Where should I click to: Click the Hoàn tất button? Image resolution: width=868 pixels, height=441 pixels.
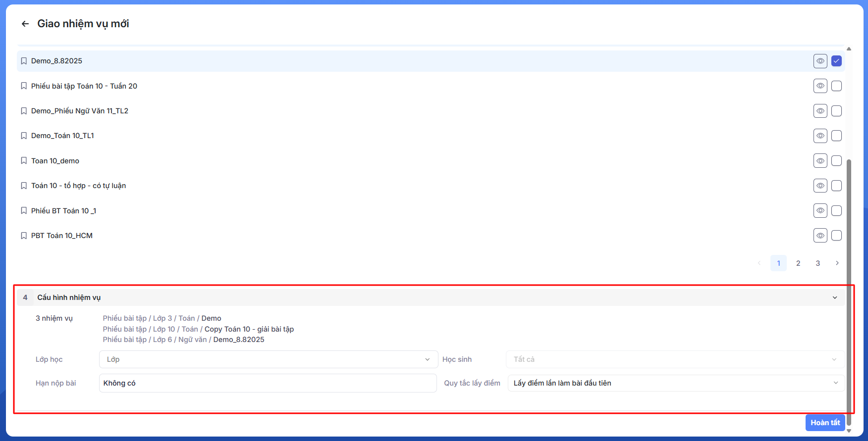(825, 423)
